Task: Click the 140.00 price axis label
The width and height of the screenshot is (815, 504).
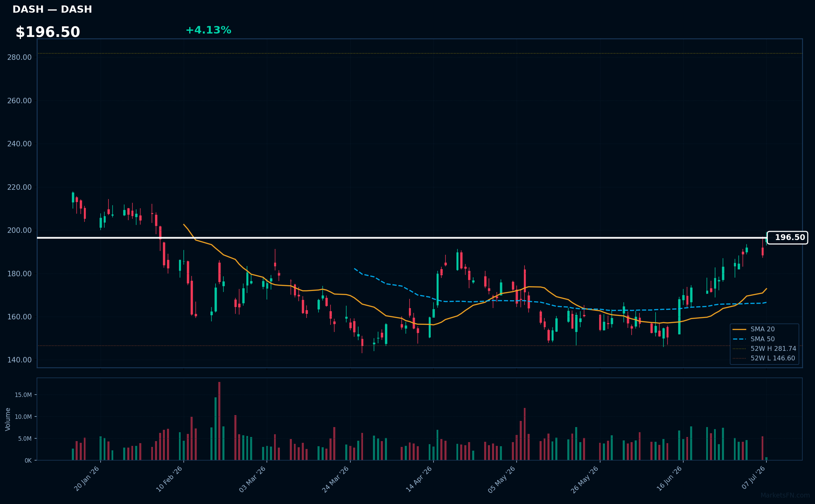Action: (20, 360)
